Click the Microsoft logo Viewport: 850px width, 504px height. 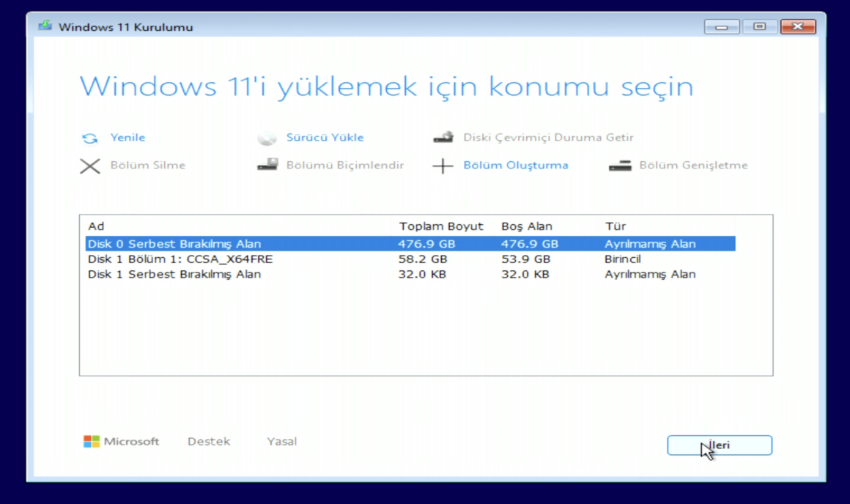(122, 441)
